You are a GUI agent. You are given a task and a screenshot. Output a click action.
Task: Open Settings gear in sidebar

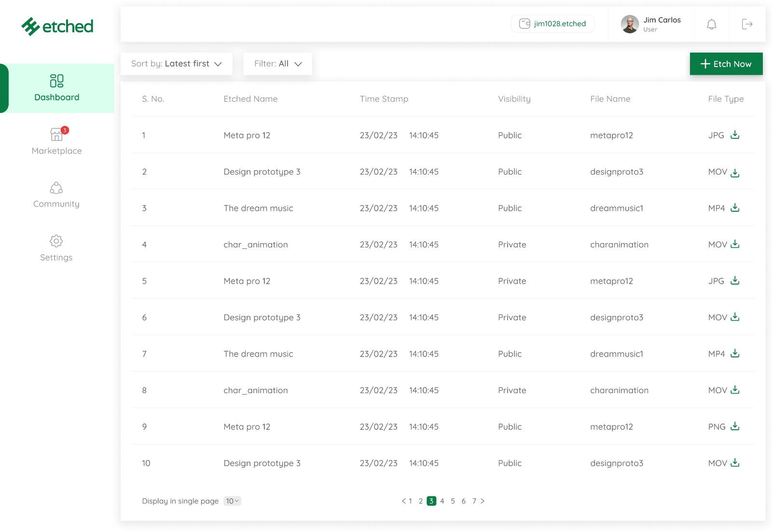coord(56,241)
